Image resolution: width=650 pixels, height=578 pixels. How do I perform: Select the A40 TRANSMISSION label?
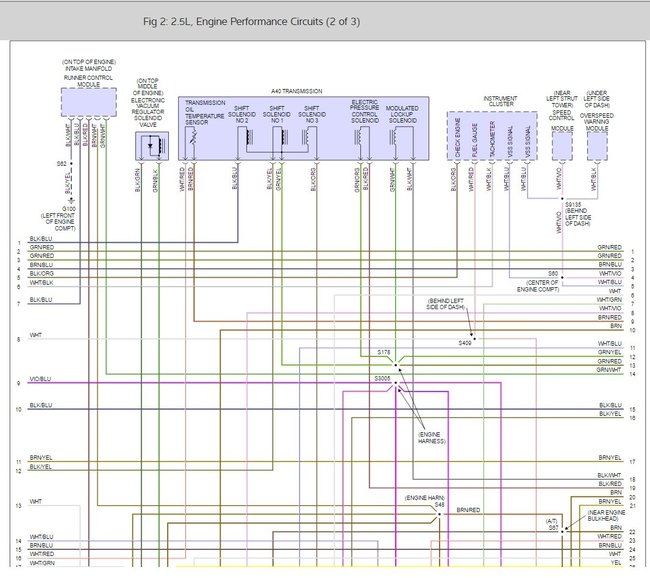pos(296,91)
